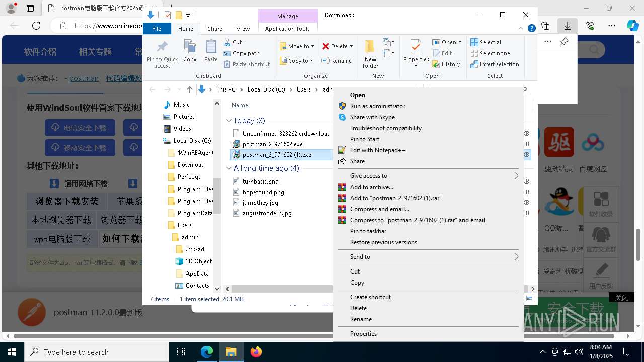
Task: Switch to the View ribbon tab
Action: 243,29
